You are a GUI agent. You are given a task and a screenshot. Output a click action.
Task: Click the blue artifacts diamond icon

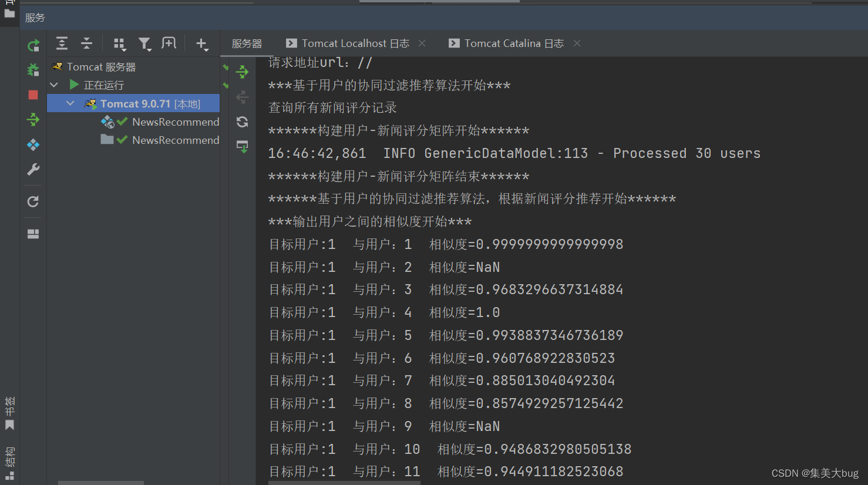coord(33,145)
